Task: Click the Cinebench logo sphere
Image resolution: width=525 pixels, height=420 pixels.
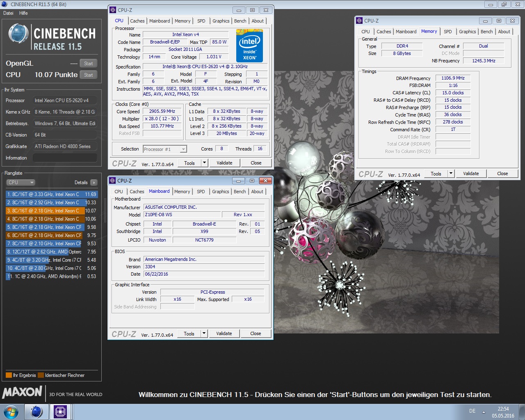Action: pos(18,34)
